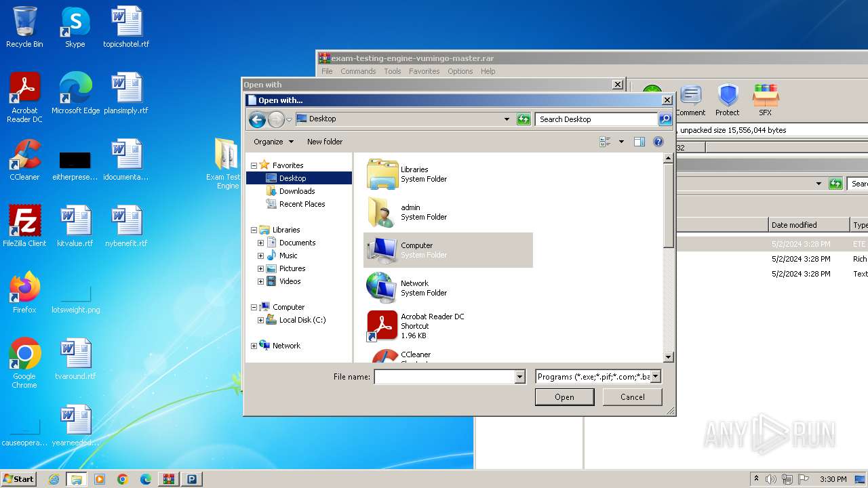Click the File name input field
Image resolution: width=868 pixels, height=488 pixels.
[x=445, y=377]
